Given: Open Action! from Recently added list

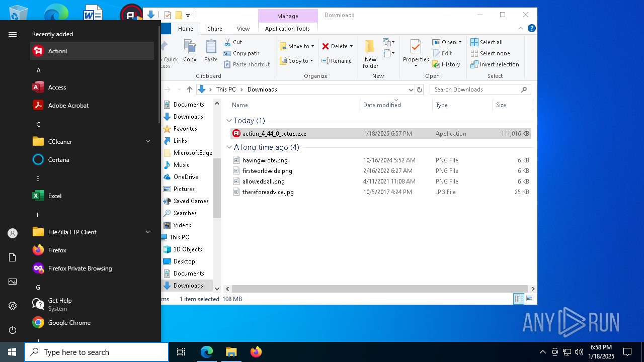Looking at the screenshot, I should coord(92,51).
